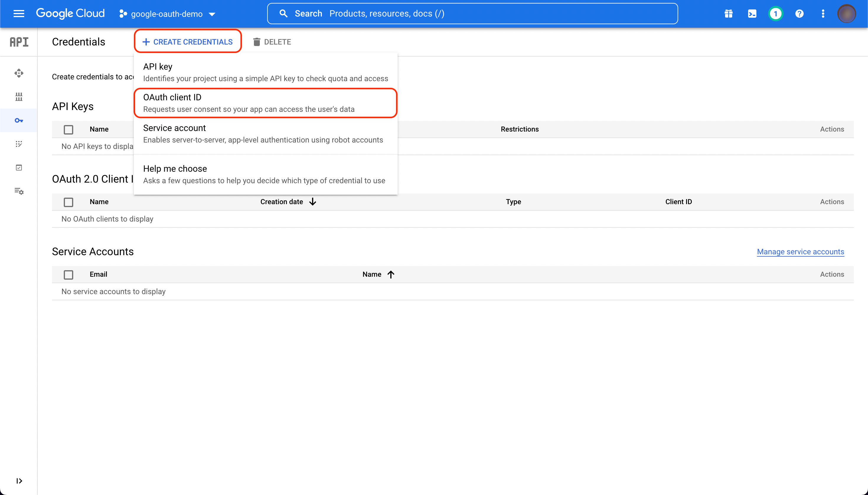Open the Notifications bell icon
868x495 pixels.
coord(775,14)
